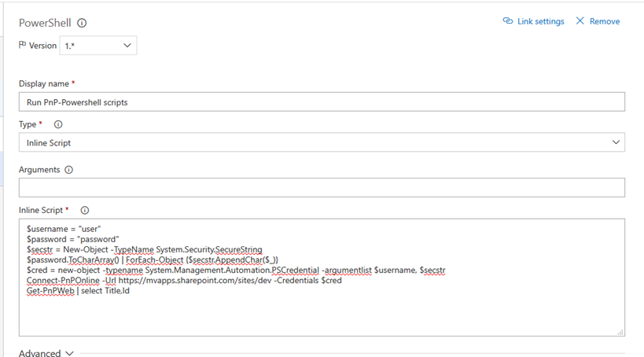Click the Remove X icon

click(580, 21)
